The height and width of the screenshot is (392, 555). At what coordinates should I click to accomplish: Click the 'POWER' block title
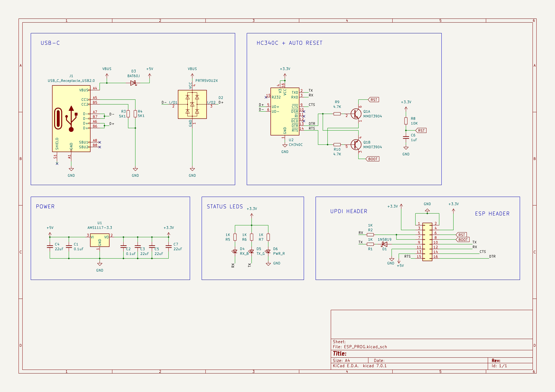[x=45, y=207]
